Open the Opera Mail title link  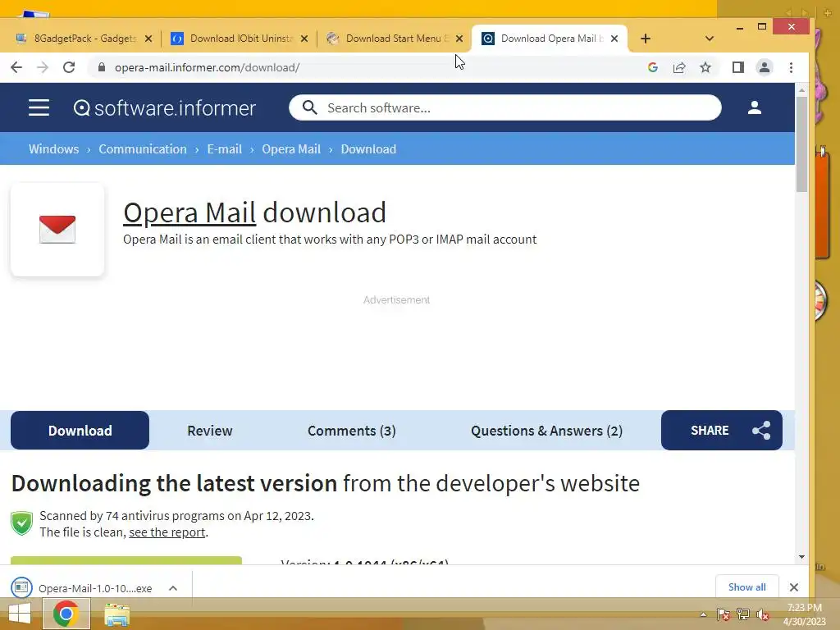[x=189, y=212]
